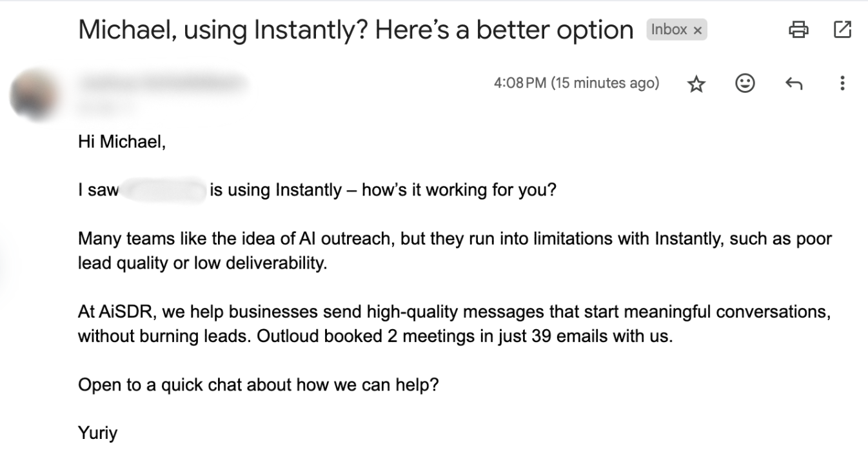Viewport: 868px width, 457px height.
Task: Click the blurred company name in body
Action: point(163,190)
